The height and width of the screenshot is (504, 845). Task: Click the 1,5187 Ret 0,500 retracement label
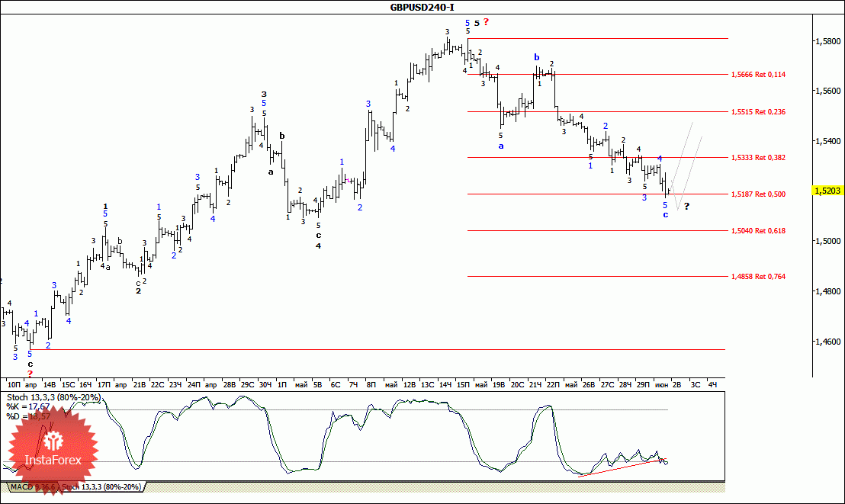758,194
